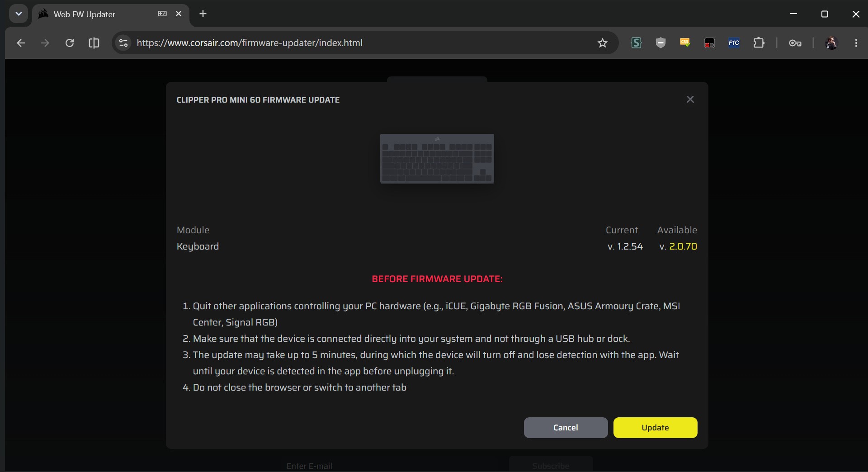Toggle the browser split view icon
This screenshot has width=868, height=472.
pyautogui.click(x=94, y=43)
